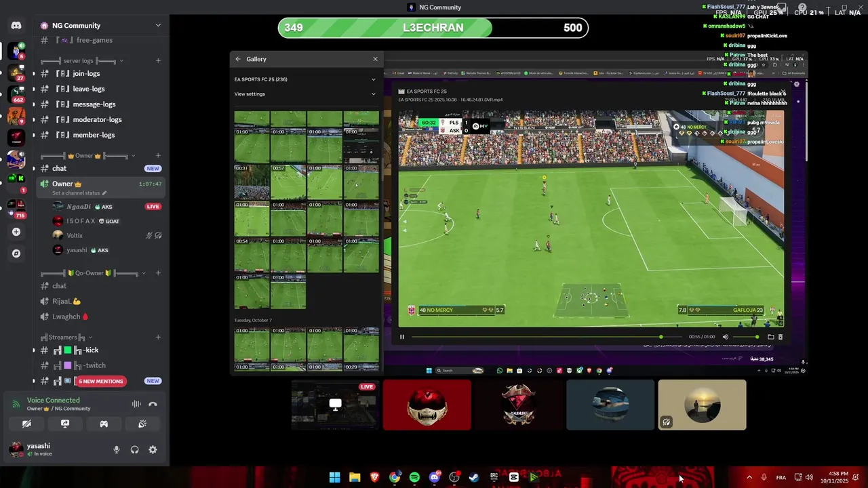Start an Activity with the game controller icon
The height and width of the screenshot is (488, 868).
pos(104,424)
